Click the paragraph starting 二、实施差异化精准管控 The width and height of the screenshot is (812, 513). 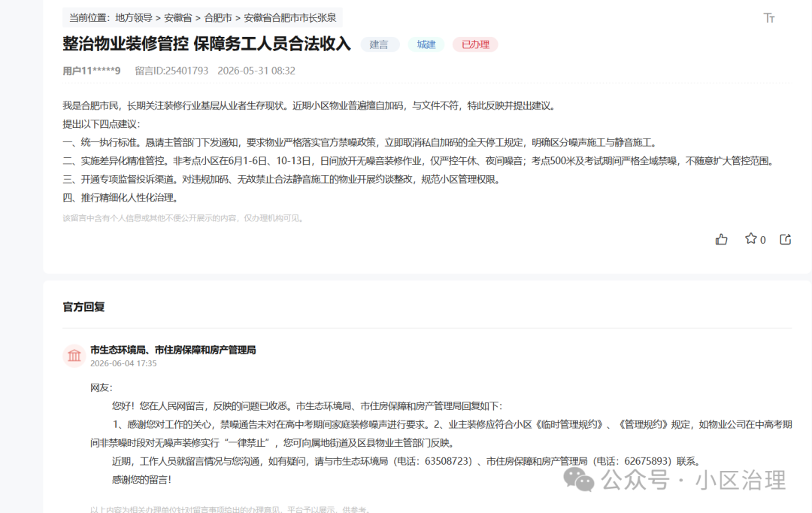tap(420, 161)
